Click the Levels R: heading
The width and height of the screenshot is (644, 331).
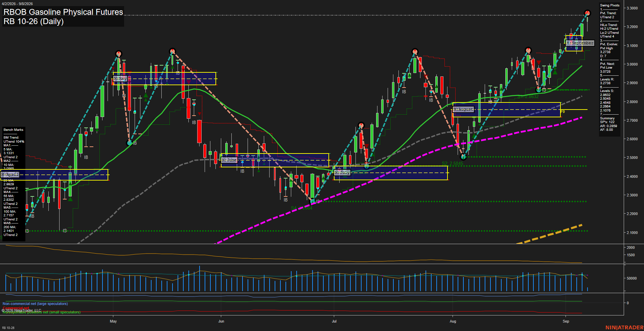click(x=607, y=79)
